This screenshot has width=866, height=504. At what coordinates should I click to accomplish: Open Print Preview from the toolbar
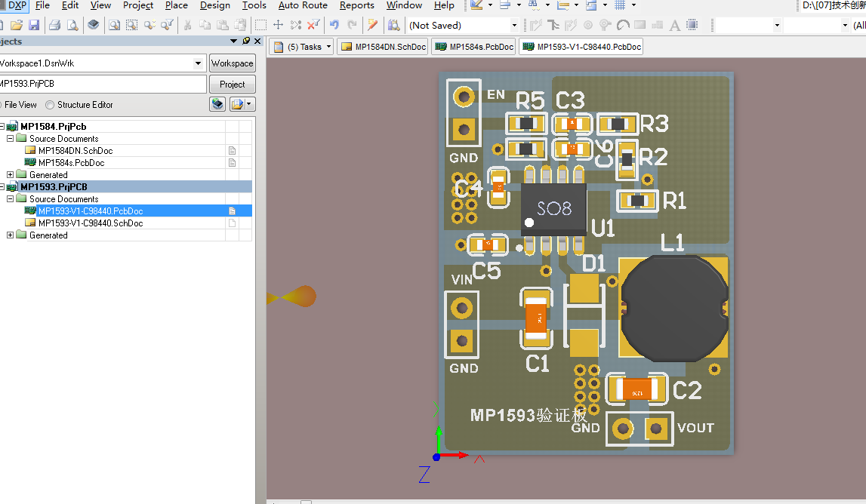72,25
